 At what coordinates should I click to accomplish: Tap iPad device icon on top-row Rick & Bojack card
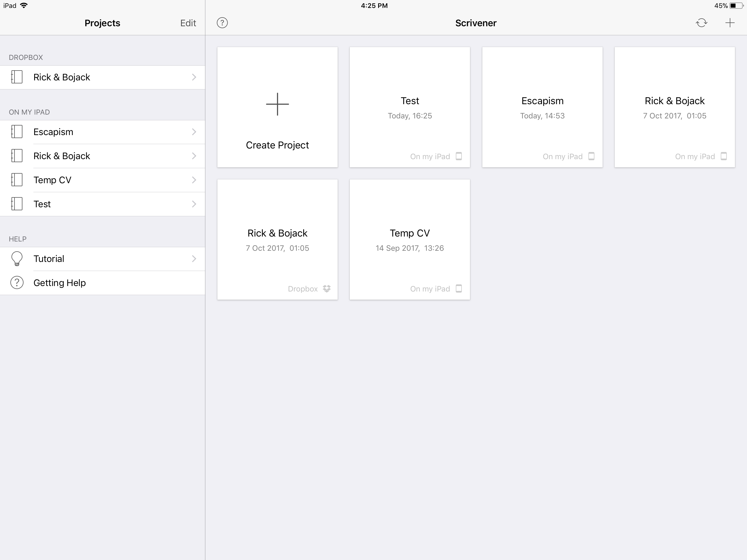click(724, 156)
